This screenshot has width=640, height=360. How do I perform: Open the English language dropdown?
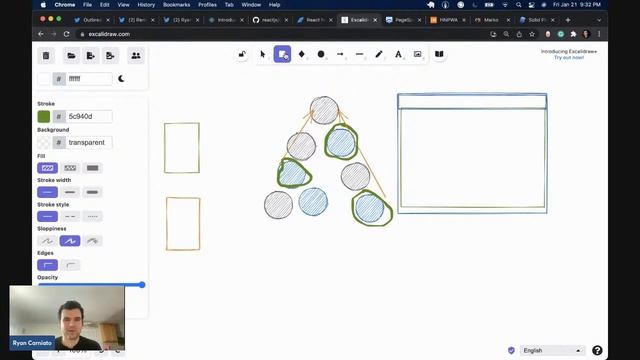[x=552, y=350]
